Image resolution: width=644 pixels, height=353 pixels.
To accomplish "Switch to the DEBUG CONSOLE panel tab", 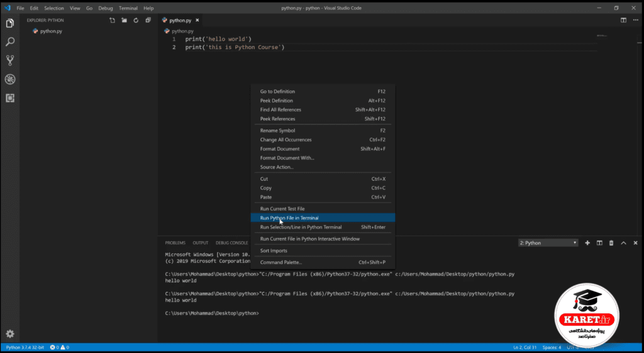I will 231,242.
